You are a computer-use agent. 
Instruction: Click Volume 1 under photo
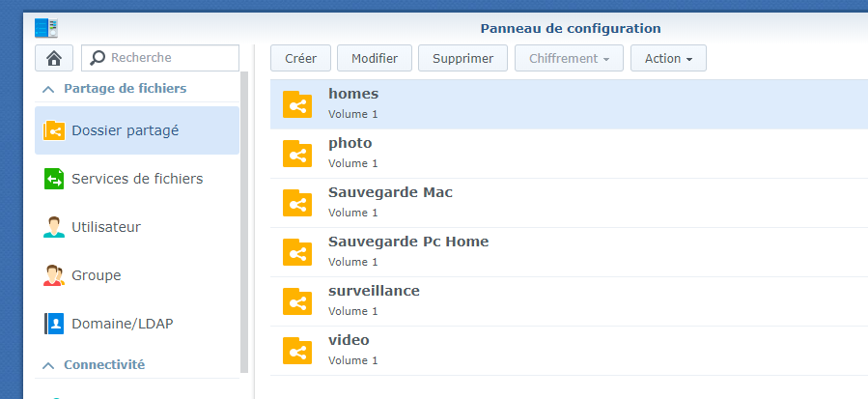352,163
